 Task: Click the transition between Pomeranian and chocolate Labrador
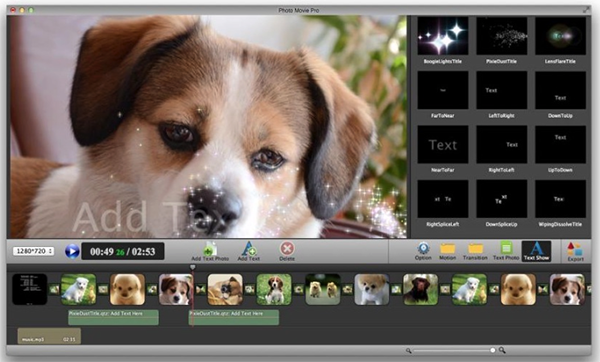[x=396, y=290]
